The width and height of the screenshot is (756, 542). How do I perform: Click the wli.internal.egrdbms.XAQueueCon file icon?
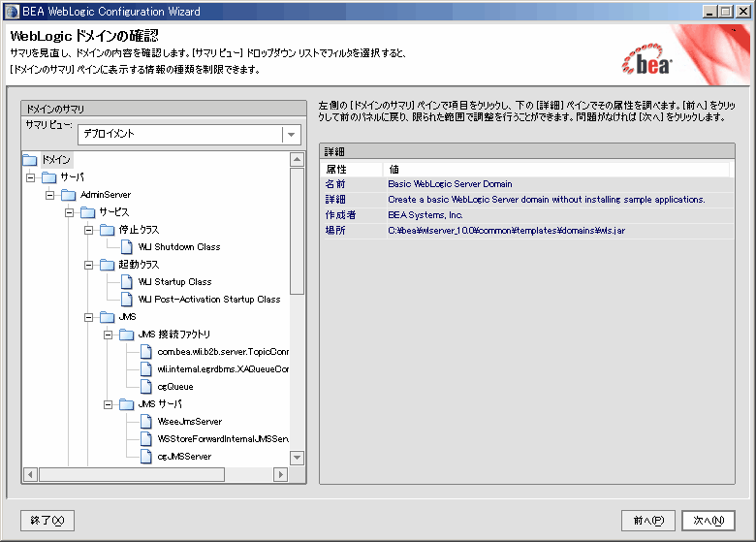pos(146,368)
